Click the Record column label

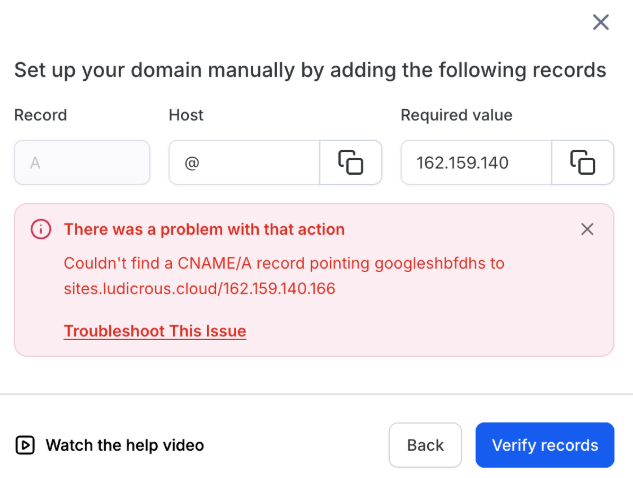click(40, 115)
